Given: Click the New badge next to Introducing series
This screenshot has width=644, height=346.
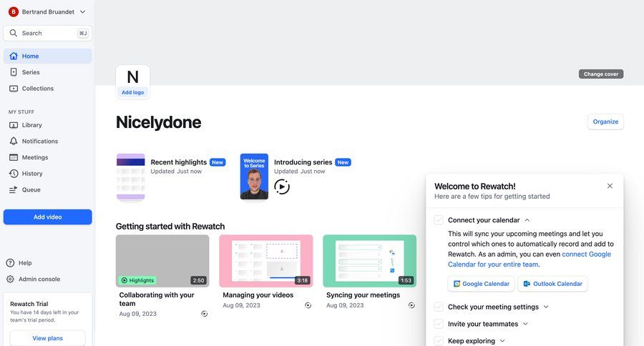Looking at the screenshot, I should pos(343,162).
